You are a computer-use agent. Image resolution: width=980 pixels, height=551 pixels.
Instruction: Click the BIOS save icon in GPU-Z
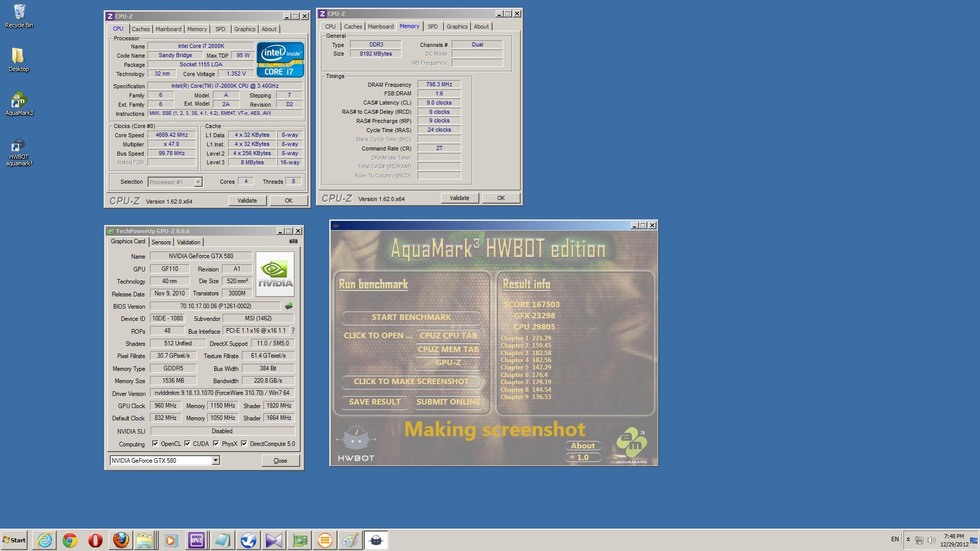[x=289, y=306]
